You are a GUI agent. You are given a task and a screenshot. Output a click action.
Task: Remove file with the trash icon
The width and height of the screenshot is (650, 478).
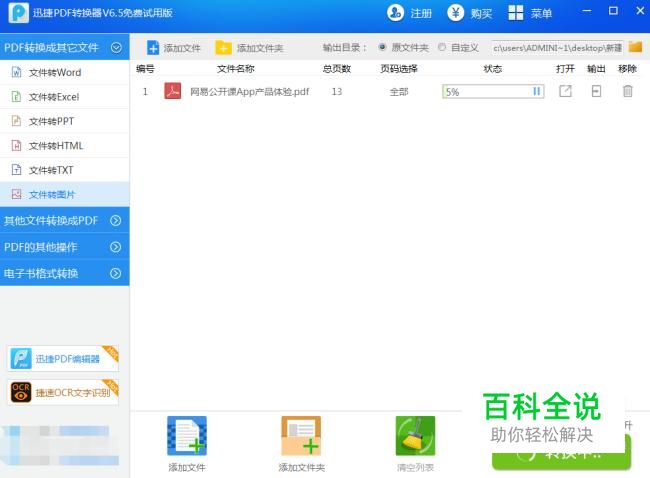628,91
